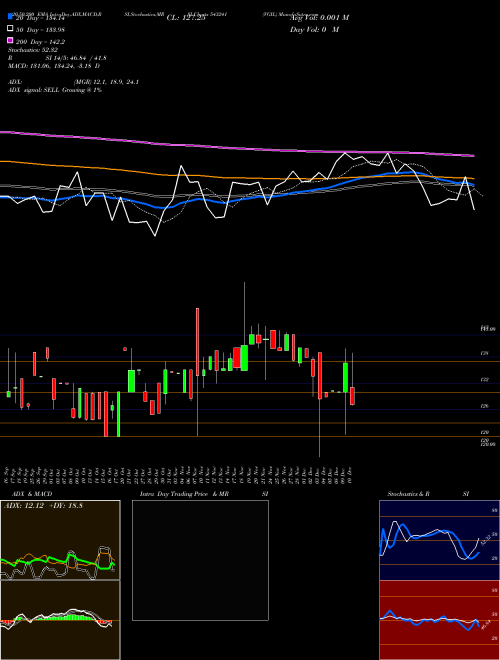Select the '200 Day = 142.2' legend text
Image resolution: width=500 pixels, height=660 pixels.
[x=40, y=41]
